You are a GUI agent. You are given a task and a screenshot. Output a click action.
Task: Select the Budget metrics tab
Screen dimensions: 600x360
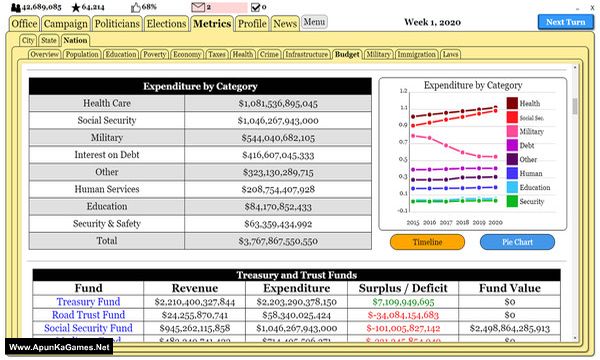347,54
